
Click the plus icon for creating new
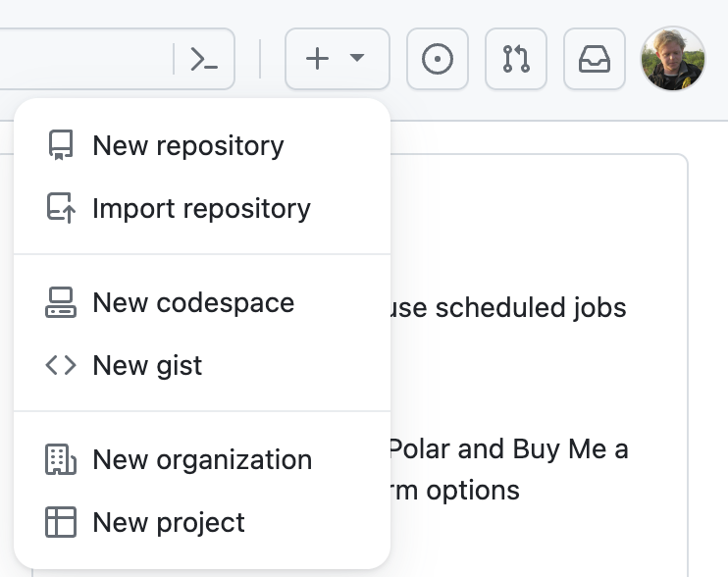[x=317, y=59]
